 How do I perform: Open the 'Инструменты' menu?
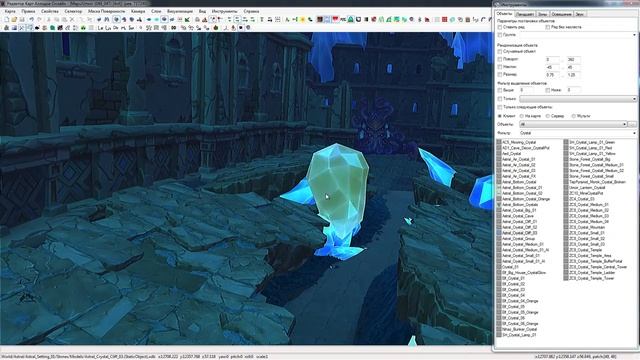point(224,11)
